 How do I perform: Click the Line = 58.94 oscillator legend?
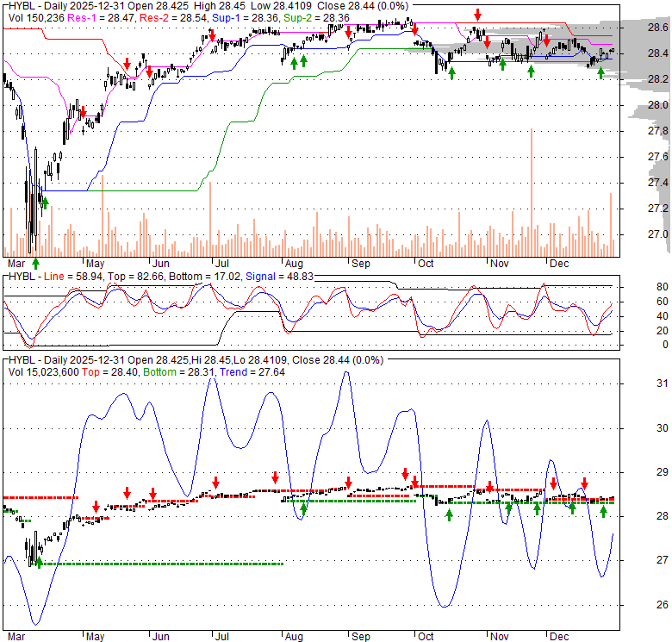click(x=73, y=277)
